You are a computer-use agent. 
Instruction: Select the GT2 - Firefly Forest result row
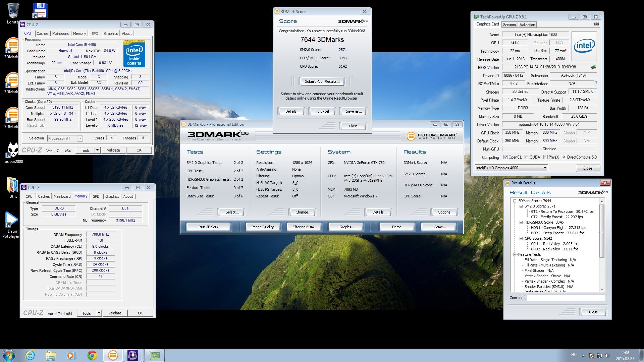click(556, 217)
